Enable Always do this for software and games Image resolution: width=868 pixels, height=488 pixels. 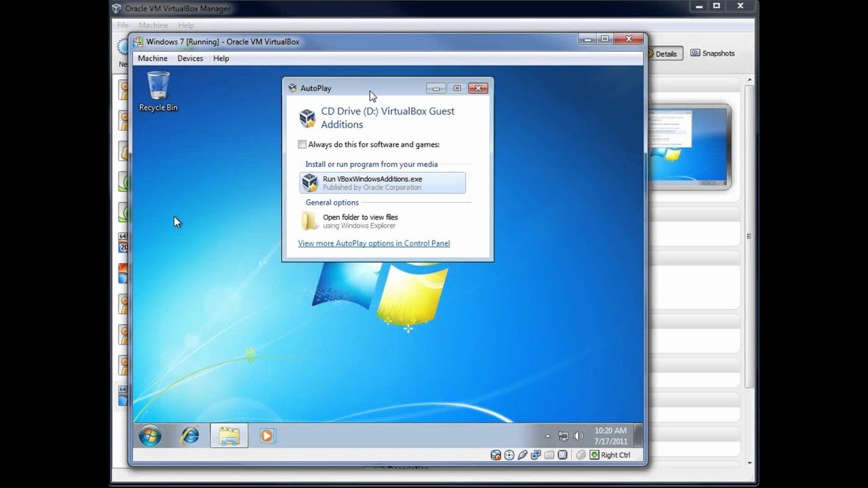point(302,144)
